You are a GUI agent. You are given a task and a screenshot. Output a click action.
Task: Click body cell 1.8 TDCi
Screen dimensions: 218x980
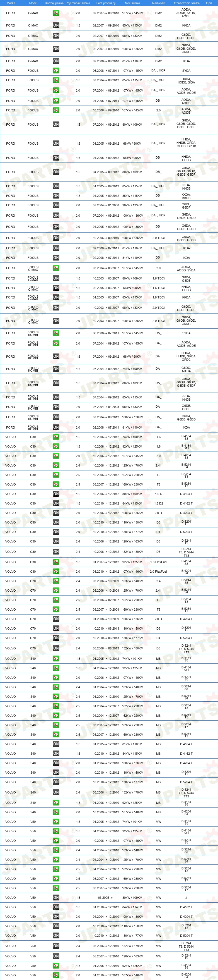158,298
